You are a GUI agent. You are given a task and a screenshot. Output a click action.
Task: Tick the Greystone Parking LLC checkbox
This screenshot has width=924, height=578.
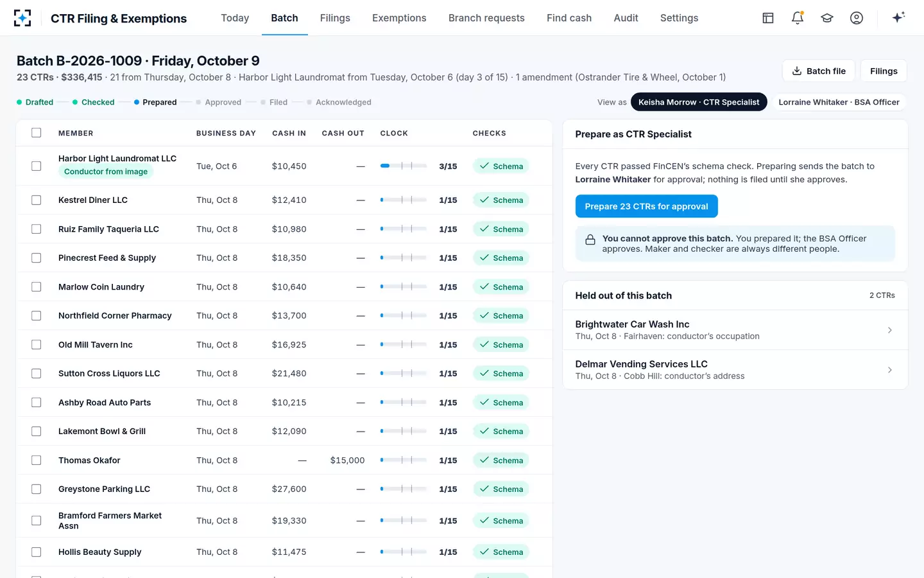click(x=37, y=489)
